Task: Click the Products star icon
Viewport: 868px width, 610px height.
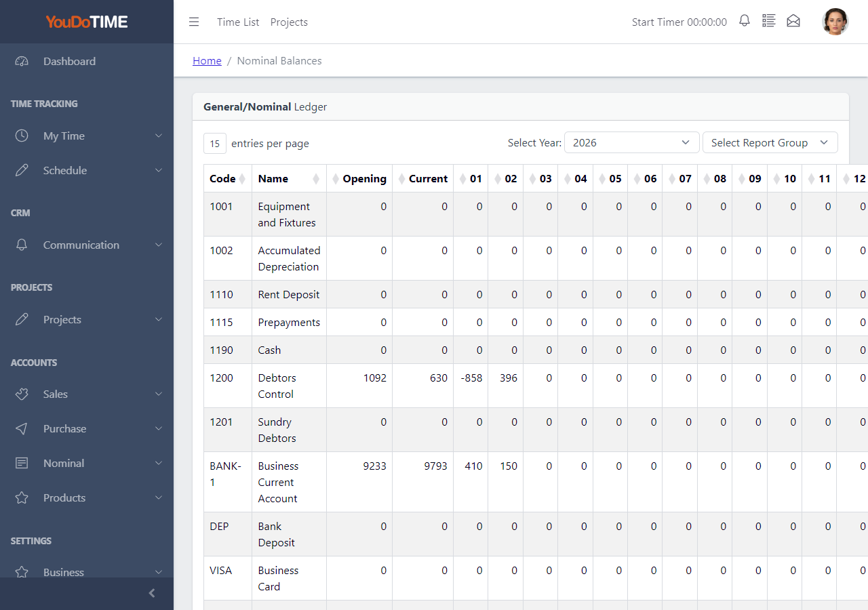Action: [22, 497]
